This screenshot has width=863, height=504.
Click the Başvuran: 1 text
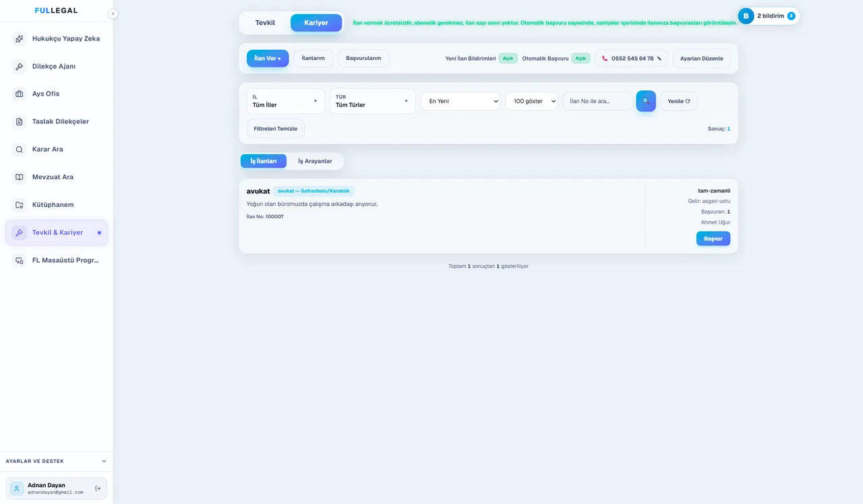tap(715, 212)
